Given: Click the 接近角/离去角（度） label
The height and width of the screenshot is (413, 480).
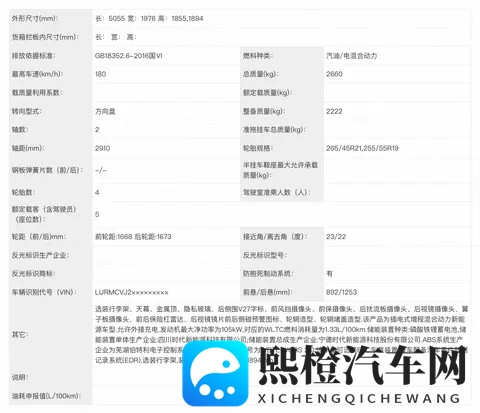Looking at the screenshot, I should [275, 237].
